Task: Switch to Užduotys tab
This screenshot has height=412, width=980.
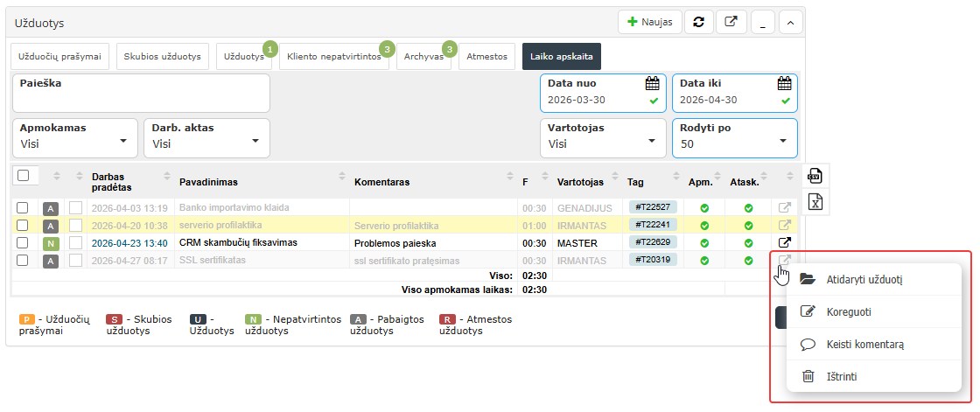Action: coord(244,56)
